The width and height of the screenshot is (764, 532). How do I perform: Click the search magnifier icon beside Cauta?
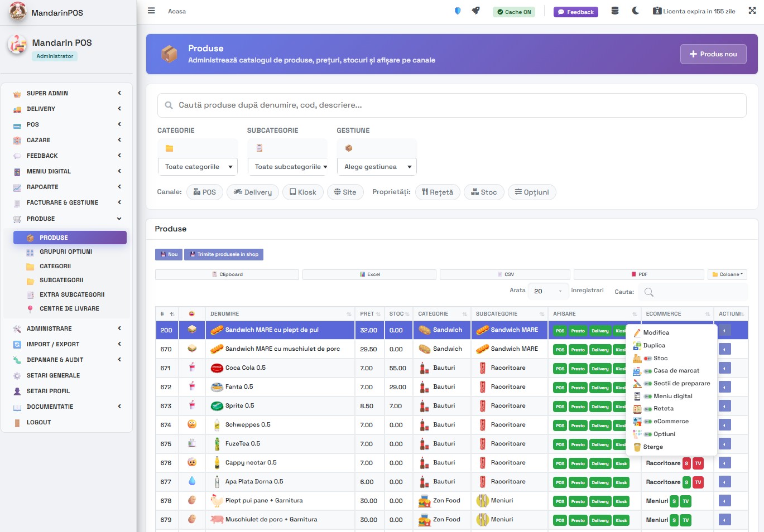click(648, 292)
